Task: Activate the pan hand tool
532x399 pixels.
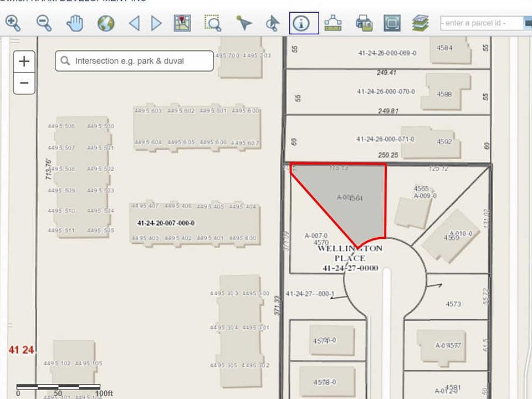Action: coord(75,23)
